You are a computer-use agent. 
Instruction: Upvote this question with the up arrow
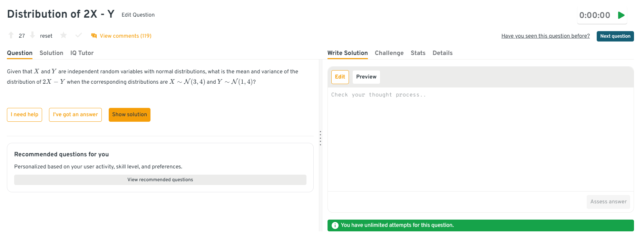(11, 35)
